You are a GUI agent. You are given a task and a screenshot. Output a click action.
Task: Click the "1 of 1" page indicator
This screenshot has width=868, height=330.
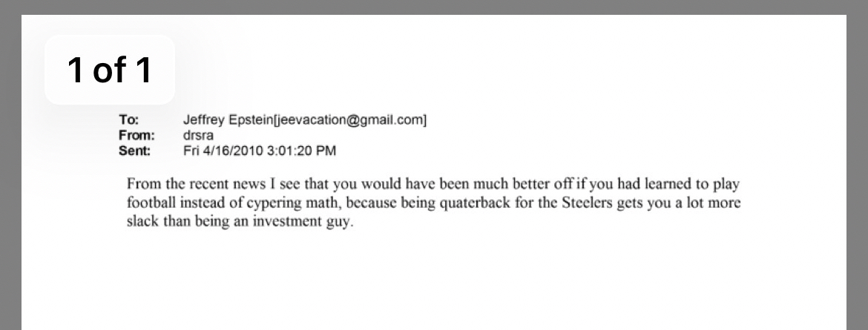[110, 70]
